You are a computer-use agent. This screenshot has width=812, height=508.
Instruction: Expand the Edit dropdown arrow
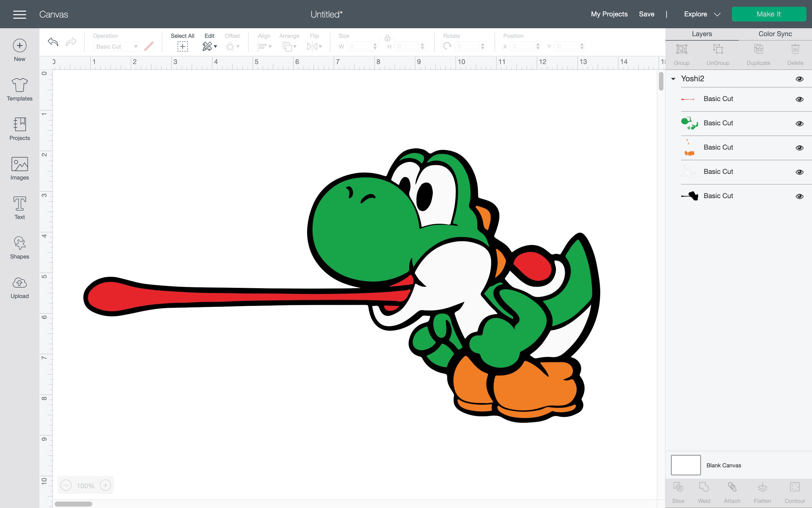pos(215,46)
